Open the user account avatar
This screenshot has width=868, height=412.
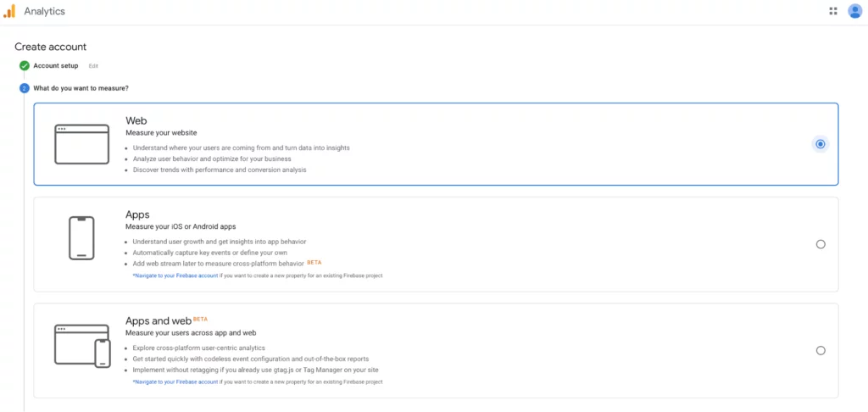pos(855,11)
